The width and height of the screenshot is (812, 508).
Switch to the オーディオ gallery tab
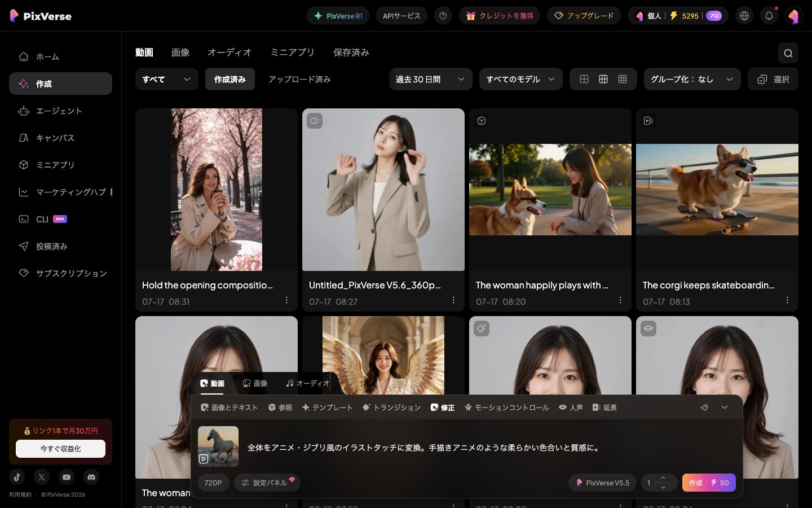tap(230, 52)
